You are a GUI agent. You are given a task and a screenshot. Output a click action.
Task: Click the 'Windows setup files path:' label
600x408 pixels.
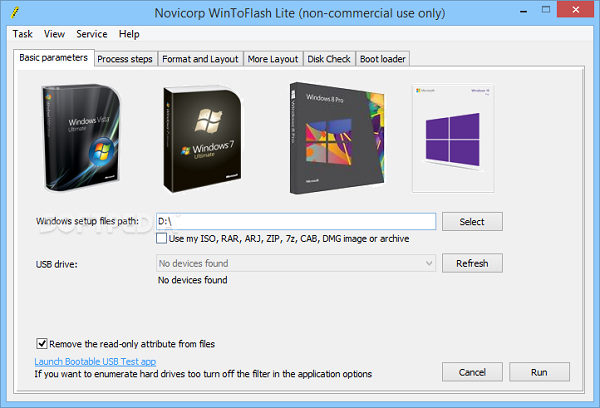(87, 221)
